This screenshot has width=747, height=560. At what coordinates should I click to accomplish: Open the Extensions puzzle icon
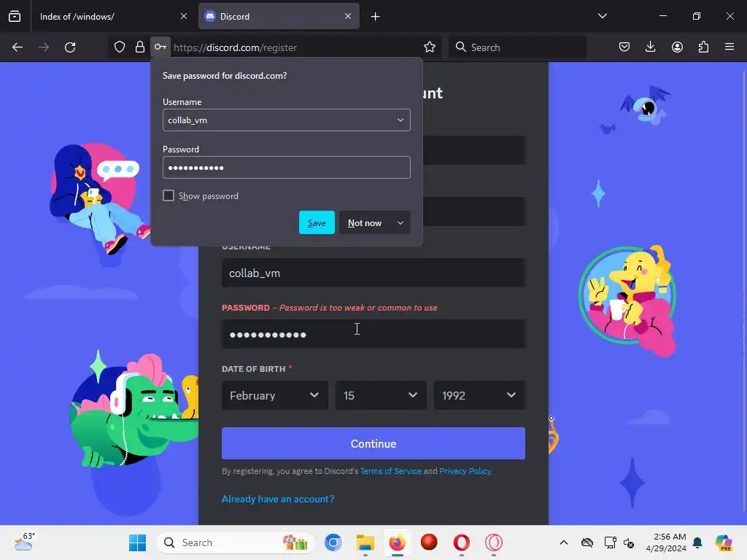(703, 47)
